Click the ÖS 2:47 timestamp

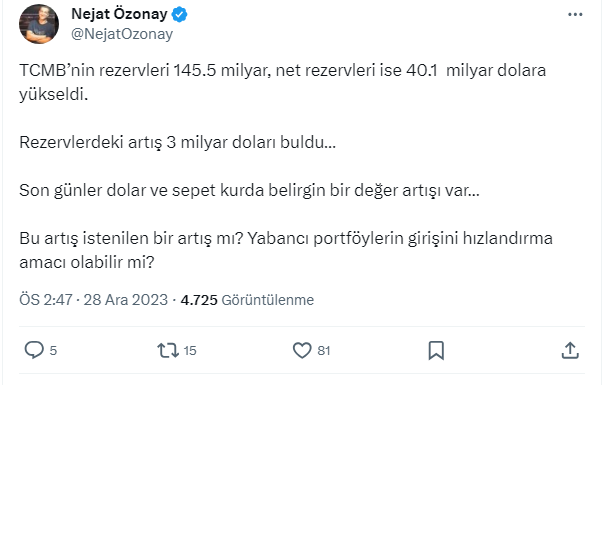(46, 300)
